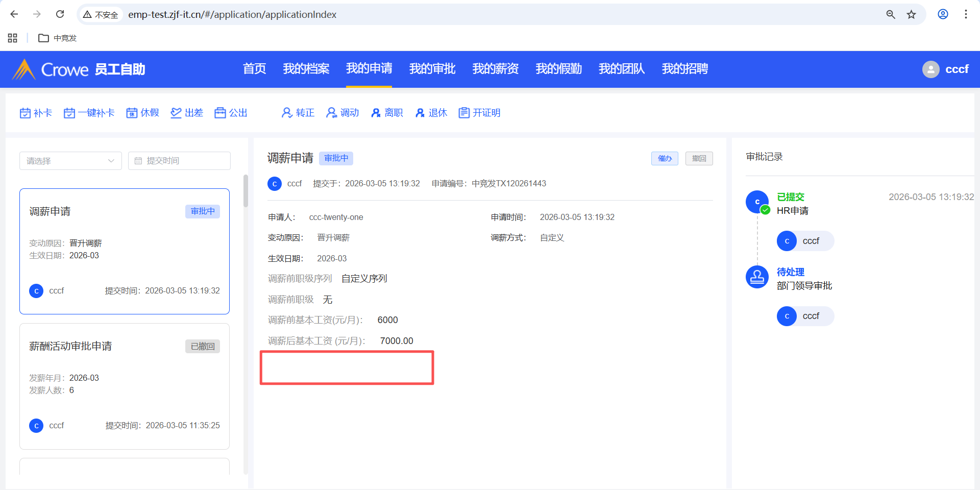Click the application list scrollbar
The height and width of the screenshot is (490, 980).
point(246,191)
